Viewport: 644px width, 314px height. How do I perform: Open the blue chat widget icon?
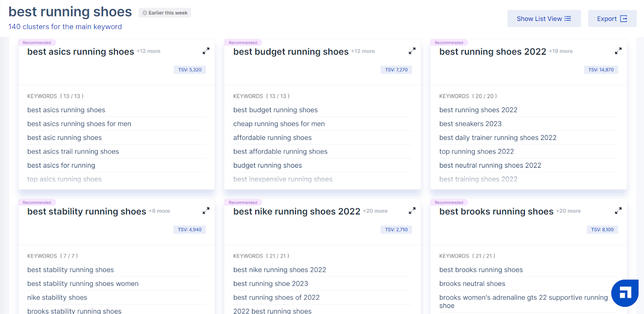tap(625, 293)
